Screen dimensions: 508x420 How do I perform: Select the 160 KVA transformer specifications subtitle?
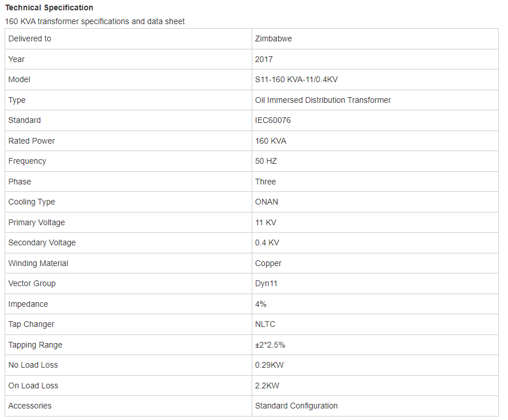95,21
